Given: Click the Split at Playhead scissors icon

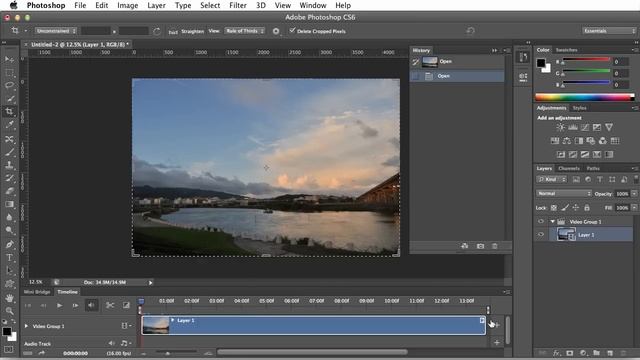Looking at the screenshot, I should pos(110,305).
